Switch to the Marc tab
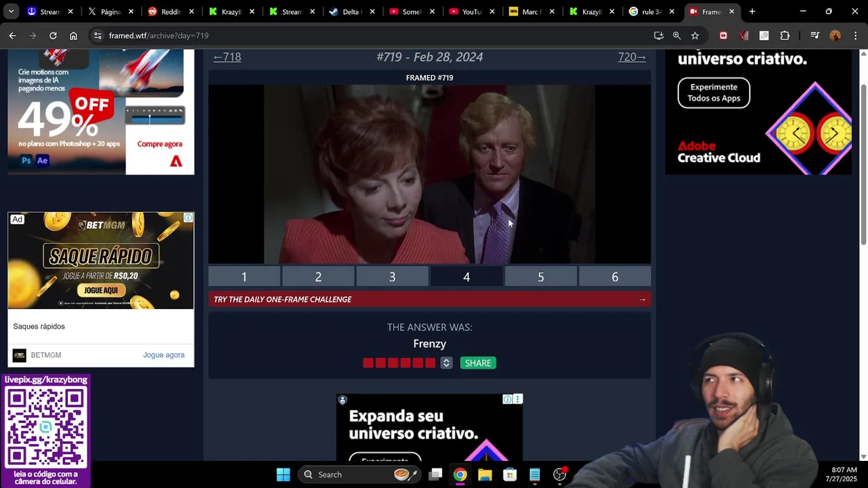The width and height of the screenshot is (868, 488). click(x=532, y=12)
